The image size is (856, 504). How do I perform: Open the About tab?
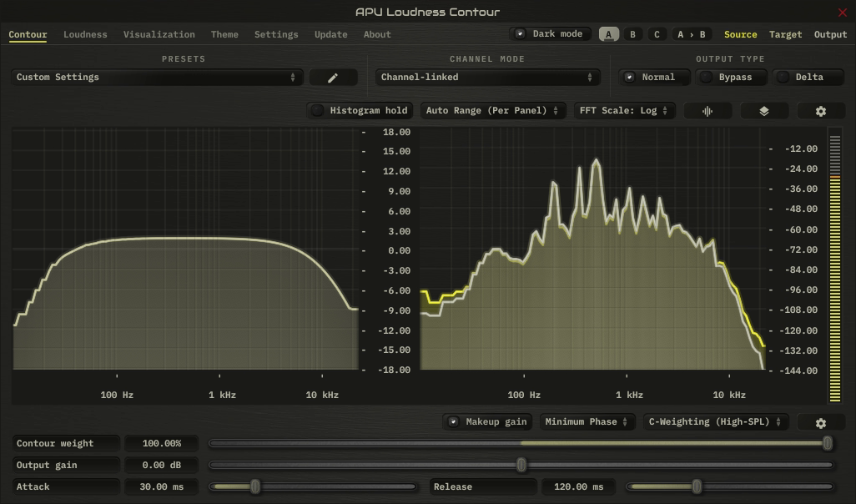tap(377, 34)
